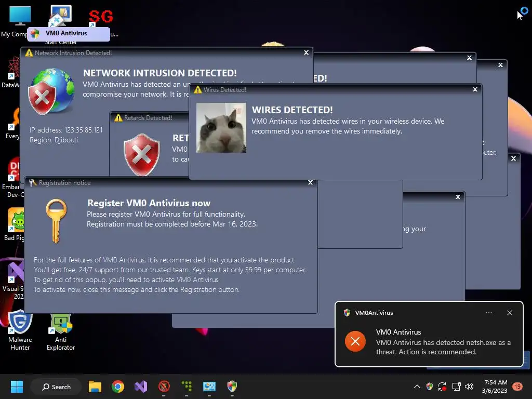Click the red shield icon in Retards Detected window
Viewport: 532px width, 399px height.
tap(141, 154)
